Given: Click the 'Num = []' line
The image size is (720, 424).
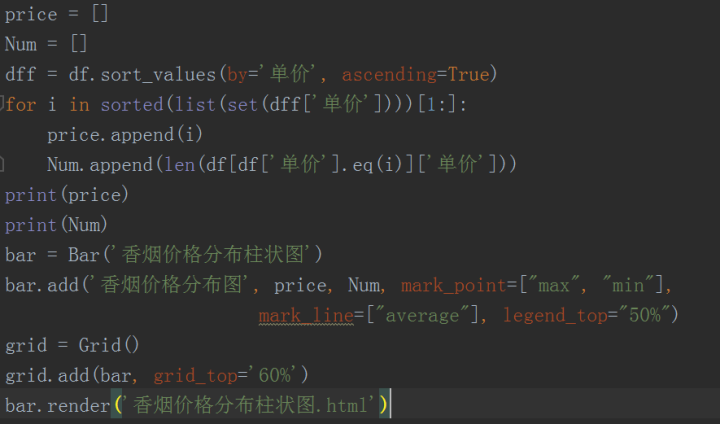Looking at the screenshot, I should [45, 45].
